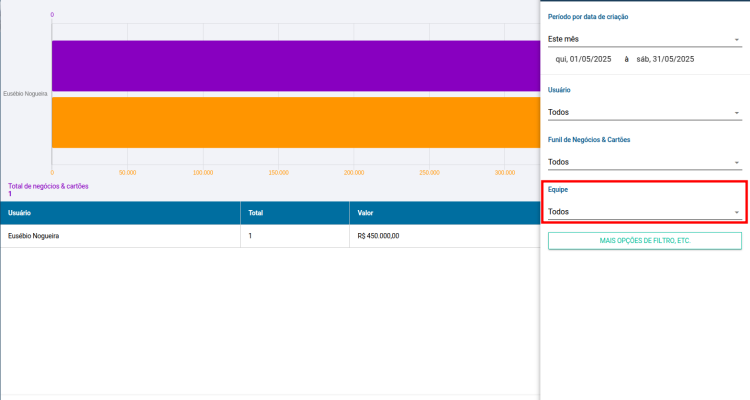750x400 pixels.
Task: Select the Eusébio Nogueira table row cell
Action: point(120,236)
